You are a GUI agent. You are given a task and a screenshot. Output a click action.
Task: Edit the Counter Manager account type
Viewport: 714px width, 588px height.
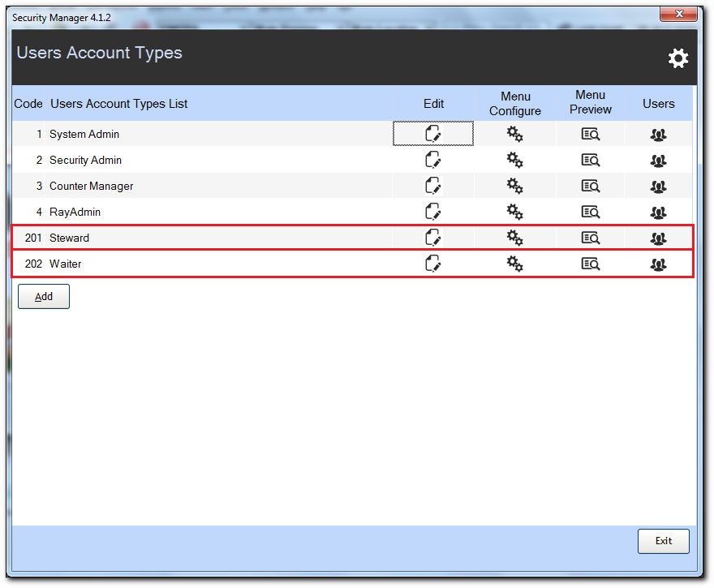433,186
